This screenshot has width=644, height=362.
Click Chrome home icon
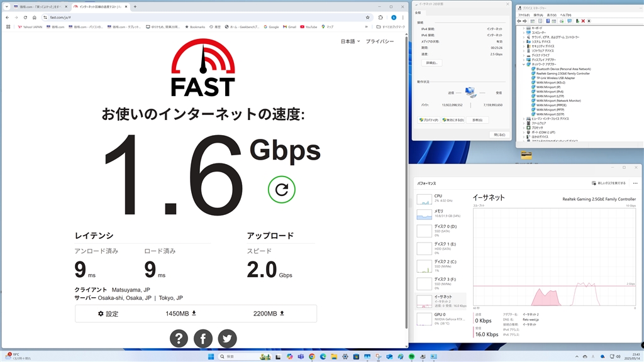coord(34,18)
